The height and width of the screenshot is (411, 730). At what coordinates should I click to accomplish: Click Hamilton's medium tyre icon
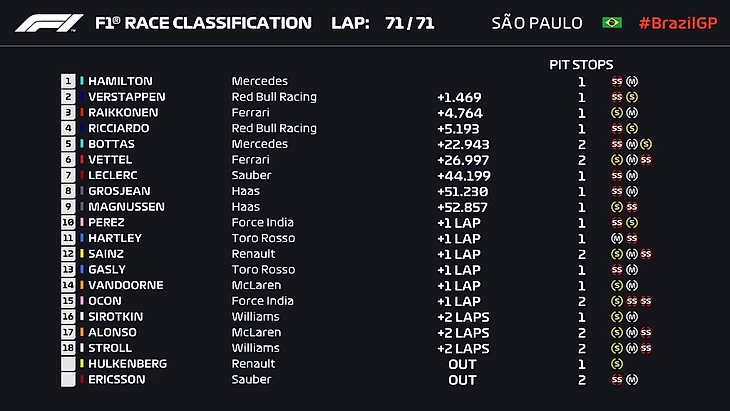[632, 81]
